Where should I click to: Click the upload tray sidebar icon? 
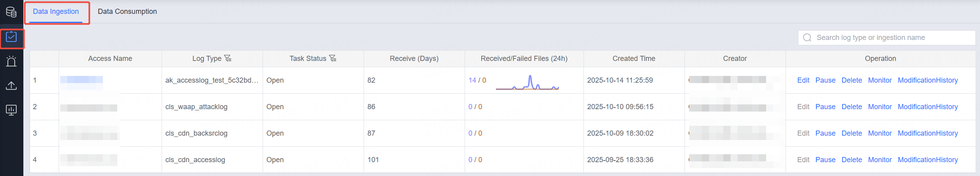[x=11, y=85]
